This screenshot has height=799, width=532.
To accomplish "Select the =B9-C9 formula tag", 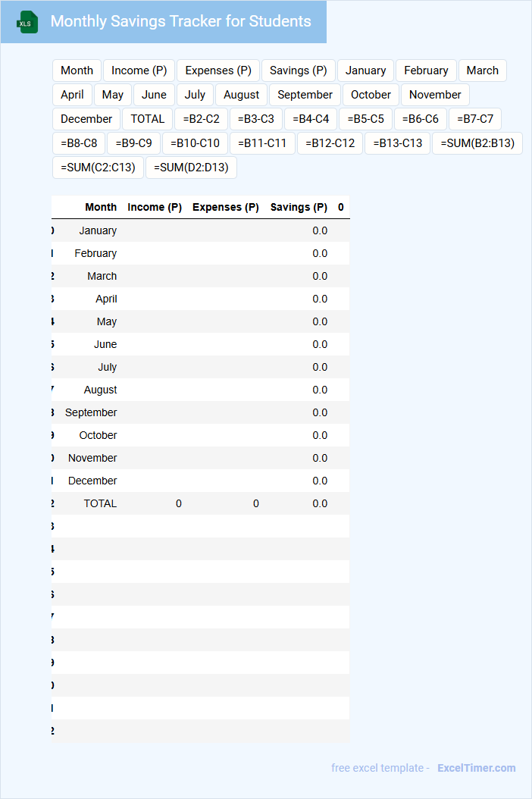I will coord(133,143).
